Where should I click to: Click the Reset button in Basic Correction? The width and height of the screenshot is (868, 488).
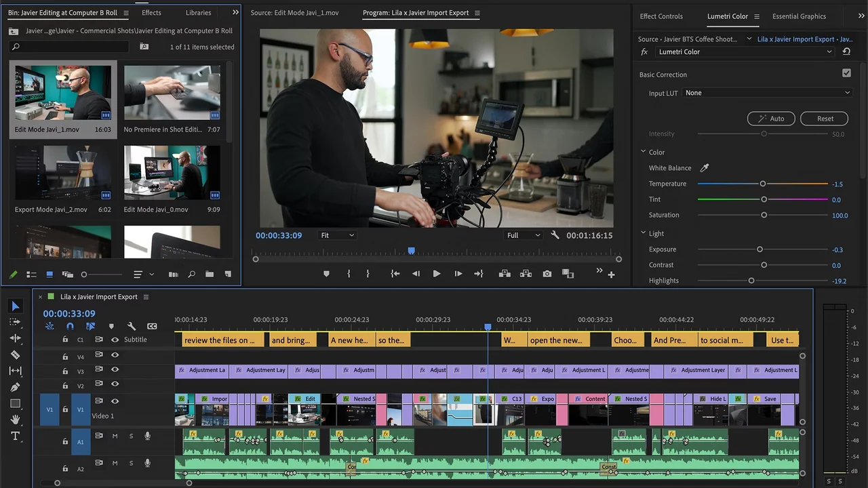tap(825, 119)
